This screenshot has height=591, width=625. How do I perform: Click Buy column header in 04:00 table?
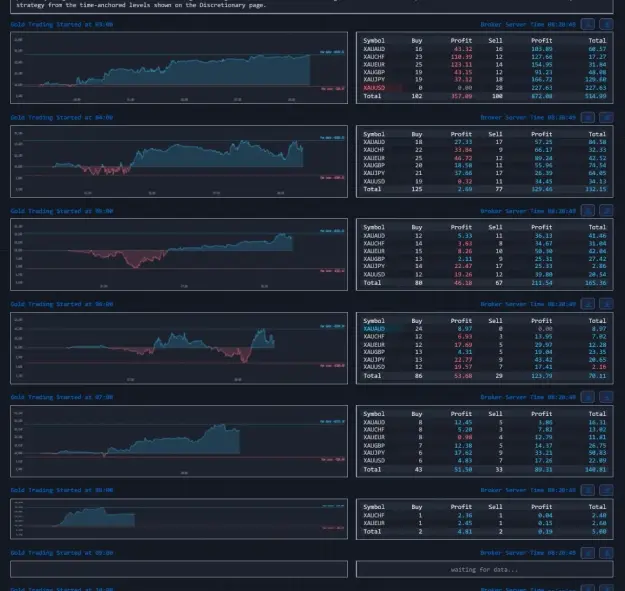click(x=417, y=134)
